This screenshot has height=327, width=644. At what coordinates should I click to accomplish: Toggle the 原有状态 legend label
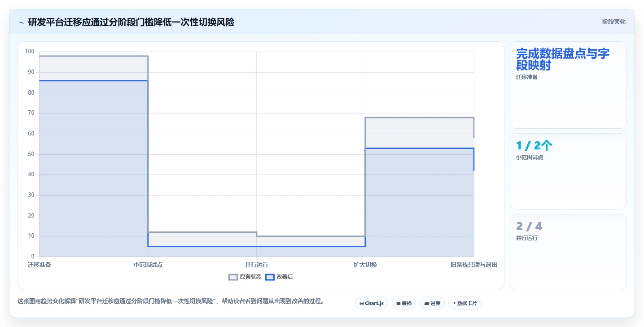(x=250, y=277)
